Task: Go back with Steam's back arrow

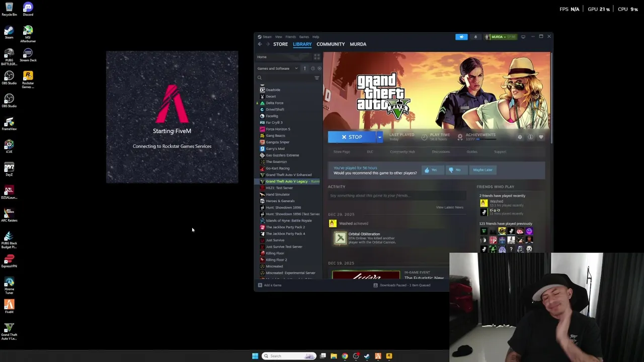Action: click(x=260, y=44)
